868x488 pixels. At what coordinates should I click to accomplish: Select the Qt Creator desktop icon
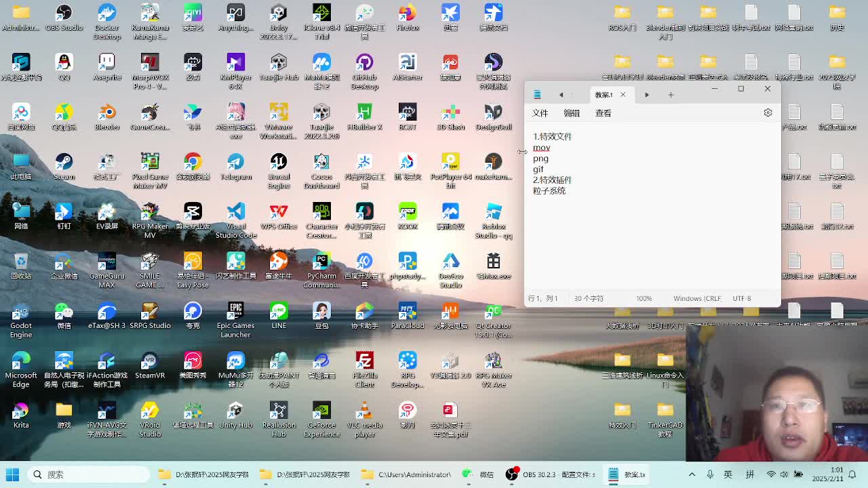point(494,320)
